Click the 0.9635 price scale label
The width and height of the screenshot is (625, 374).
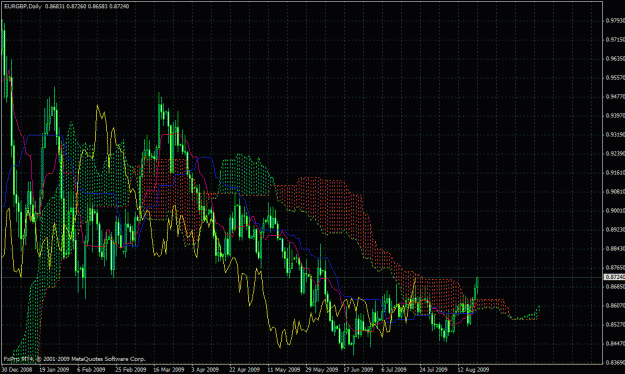[x=615, y=59]
